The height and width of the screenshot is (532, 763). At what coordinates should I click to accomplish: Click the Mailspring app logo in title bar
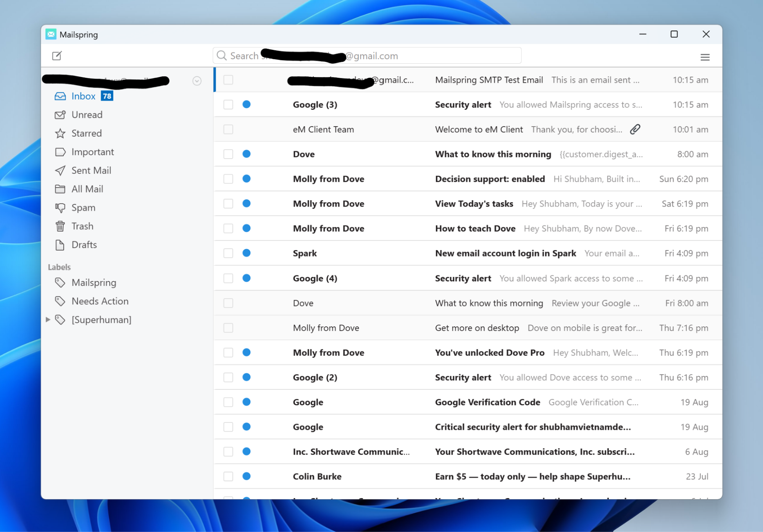[51, 34]
